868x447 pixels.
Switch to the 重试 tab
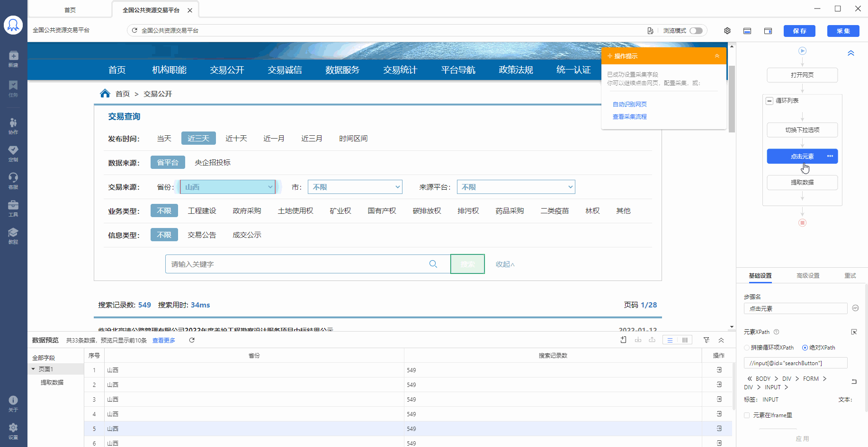(x=850, y=275)
